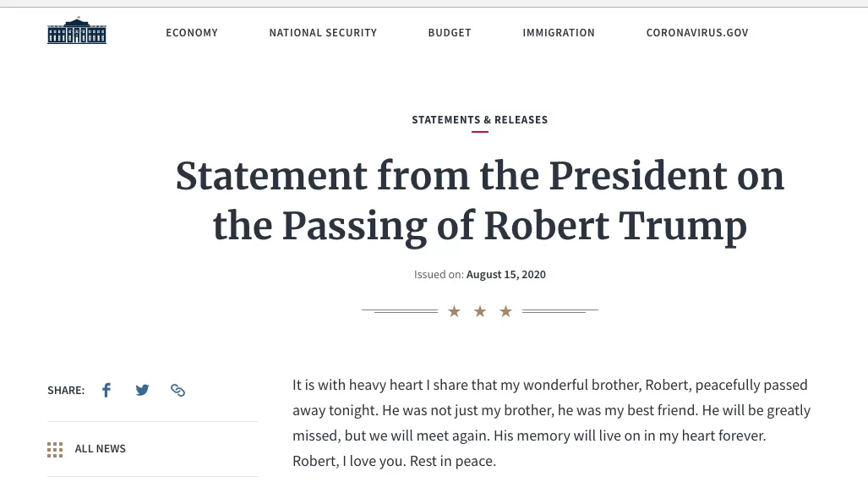868x493 pixels.
Task: Click the leftmost gold star
Action: tap(455, 311)
